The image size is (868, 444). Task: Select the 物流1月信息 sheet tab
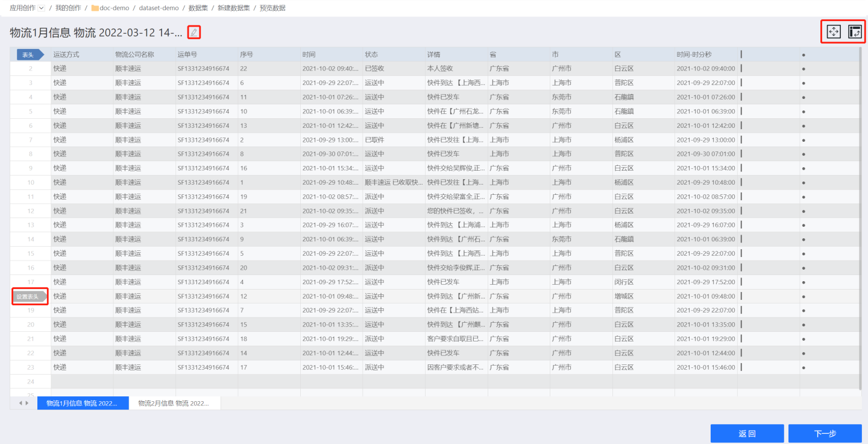tap(83, 403)
